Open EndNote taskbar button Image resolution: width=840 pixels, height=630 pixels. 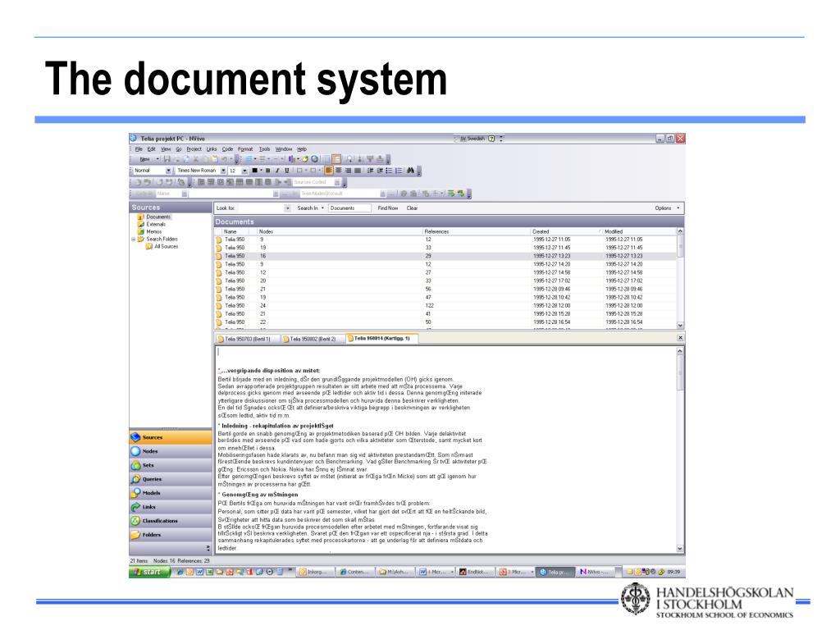475,572
